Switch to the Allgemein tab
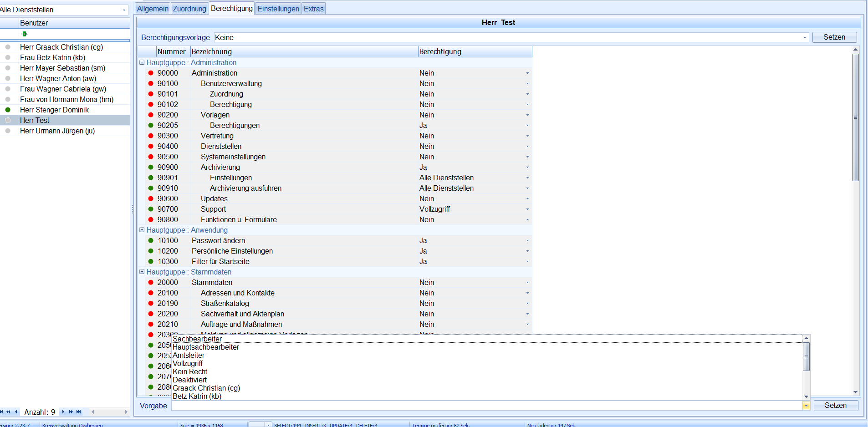The image size is (868, 427). coord(153,9)
